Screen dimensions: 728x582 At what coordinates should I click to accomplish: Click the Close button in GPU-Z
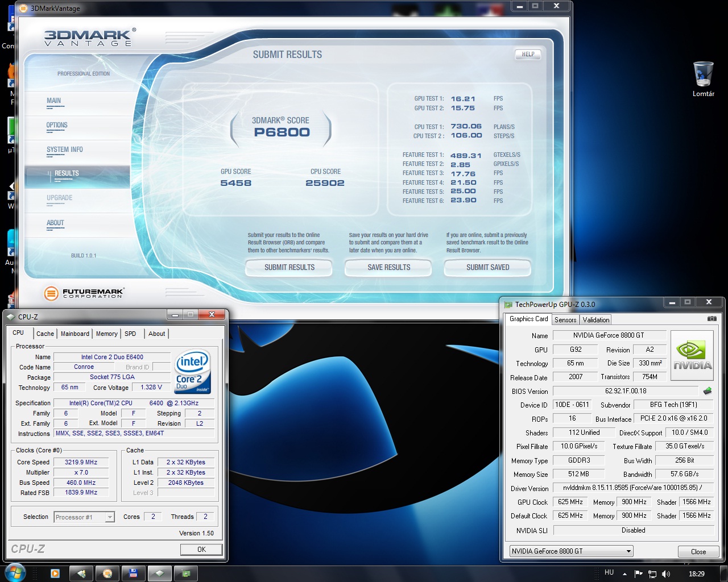pyautogui.click(x=698, y=552)
